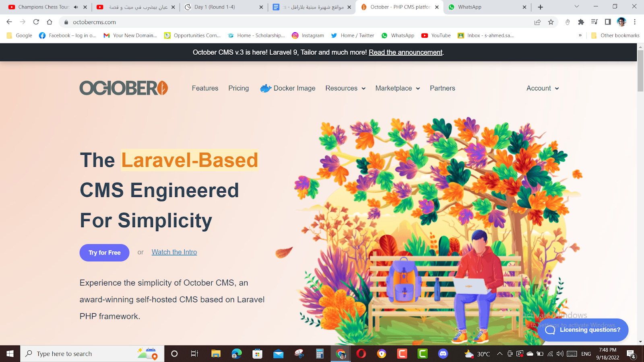Reload the octobercms.com page
Viewport: 644px width, 362px height.
point(36,22)
